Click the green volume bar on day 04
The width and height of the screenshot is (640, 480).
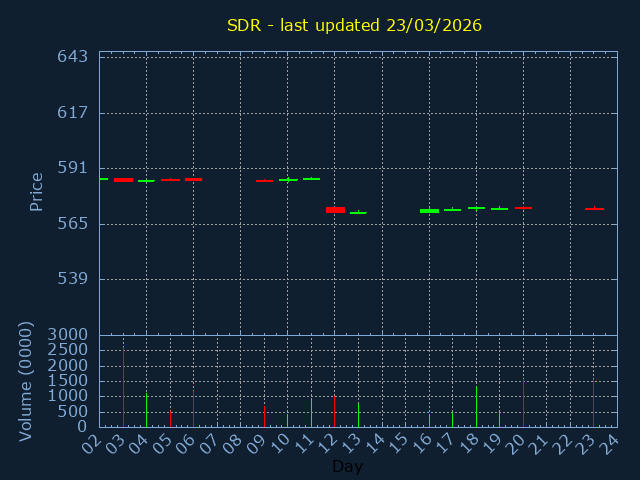[147, 410]
